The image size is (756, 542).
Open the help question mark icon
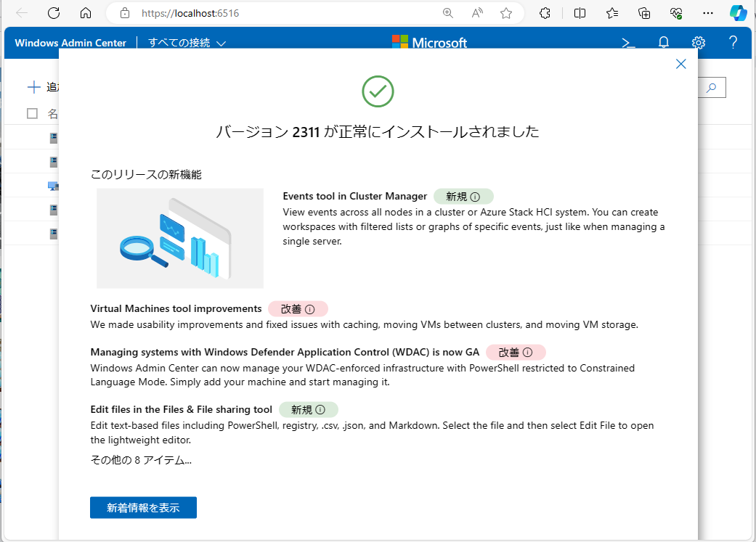pyautogui.click(x=733, y=43)
